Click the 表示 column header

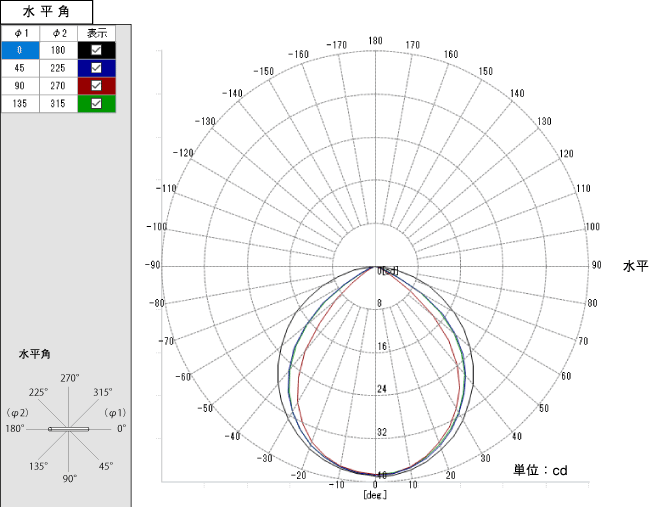coord(96,33)
